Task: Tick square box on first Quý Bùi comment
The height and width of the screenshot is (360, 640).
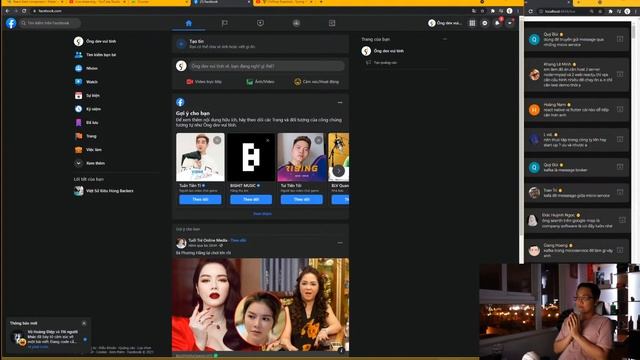Action: 620,39
